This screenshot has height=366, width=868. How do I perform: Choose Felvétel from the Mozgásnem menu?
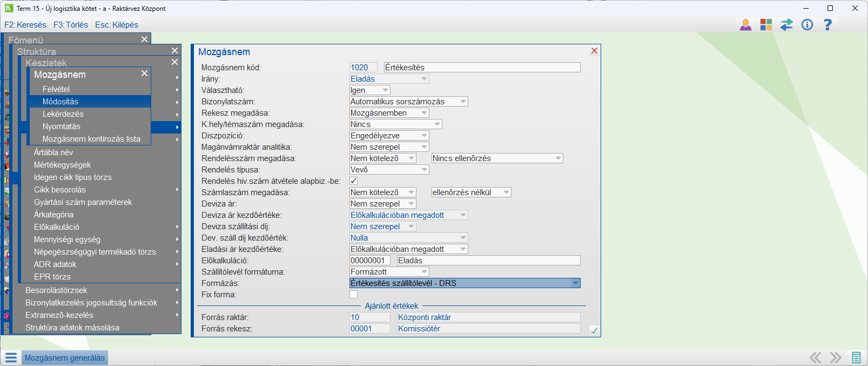coord(56,89)
